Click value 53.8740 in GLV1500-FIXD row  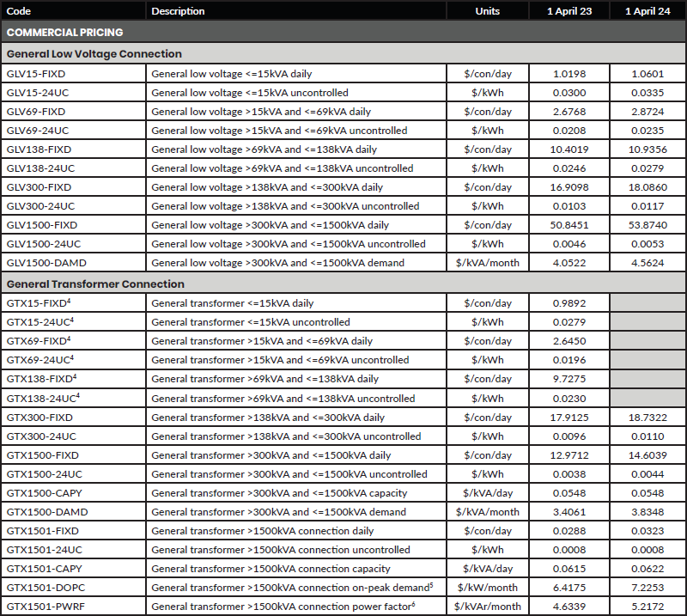click(647, 224)
